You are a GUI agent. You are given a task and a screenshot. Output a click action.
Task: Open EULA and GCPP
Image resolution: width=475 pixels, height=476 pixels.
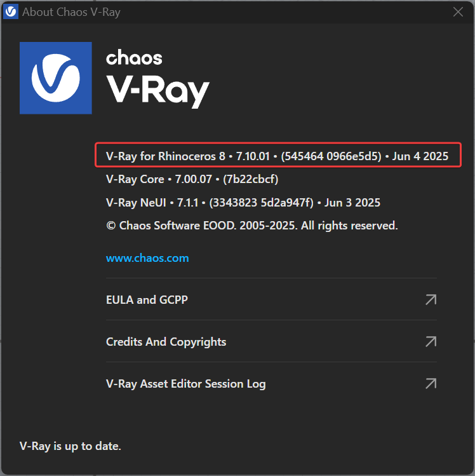(x=147, y=299)
